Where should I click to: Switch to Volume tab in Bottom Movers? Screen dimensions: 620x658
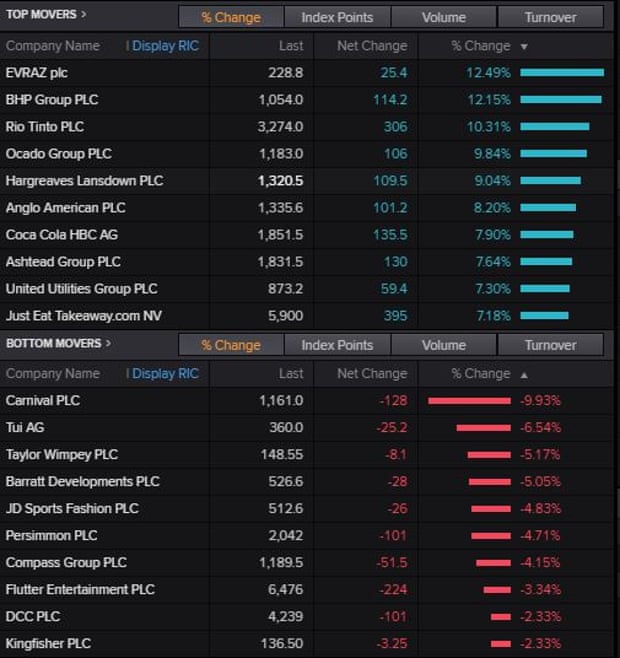point(444,345)
